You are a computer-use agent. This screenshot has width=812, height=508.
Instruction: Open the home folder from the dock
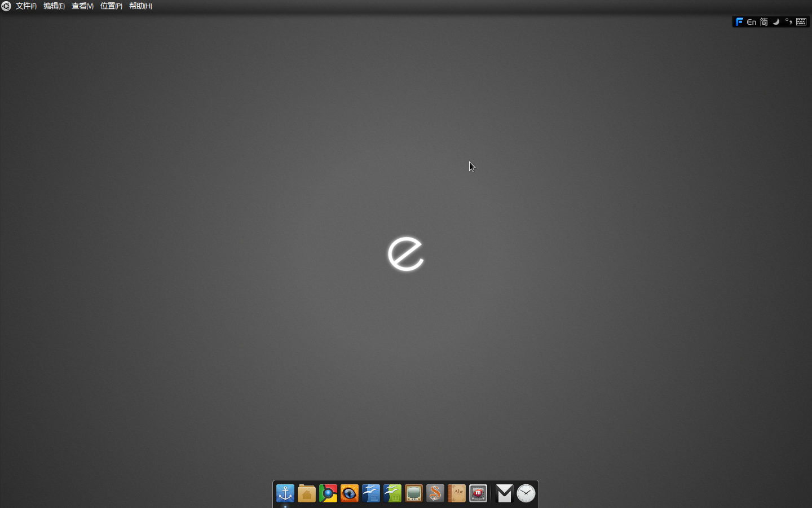click(307, 493)
